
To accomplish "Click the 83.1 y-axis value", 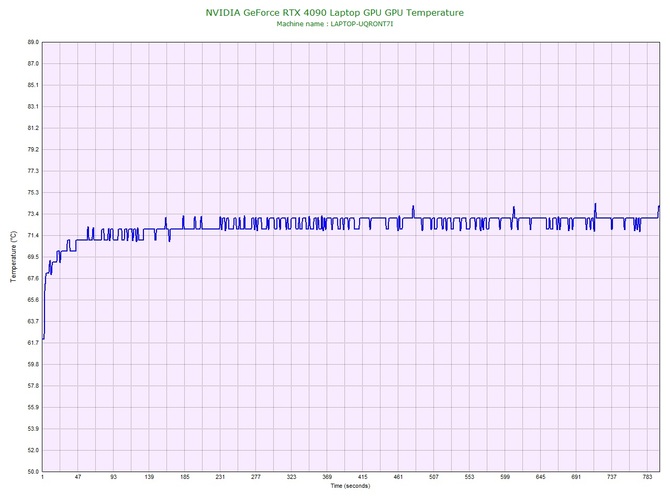I will pos(33,106).
